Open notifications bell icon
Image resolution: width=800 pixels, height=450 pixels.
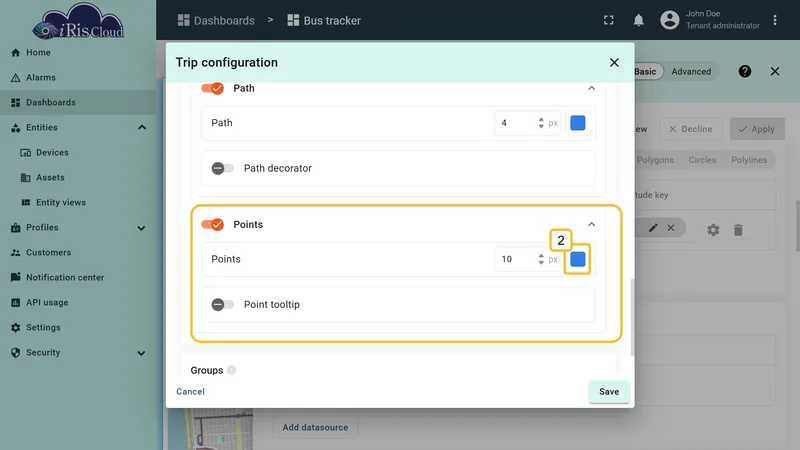[638, 20]
